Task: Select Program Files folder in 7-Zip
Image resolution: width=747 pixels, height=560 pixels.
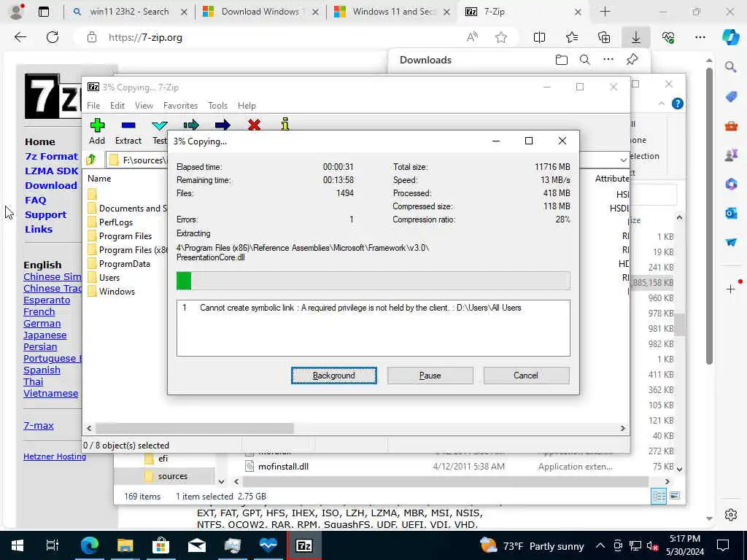Action: pos(125,236)
